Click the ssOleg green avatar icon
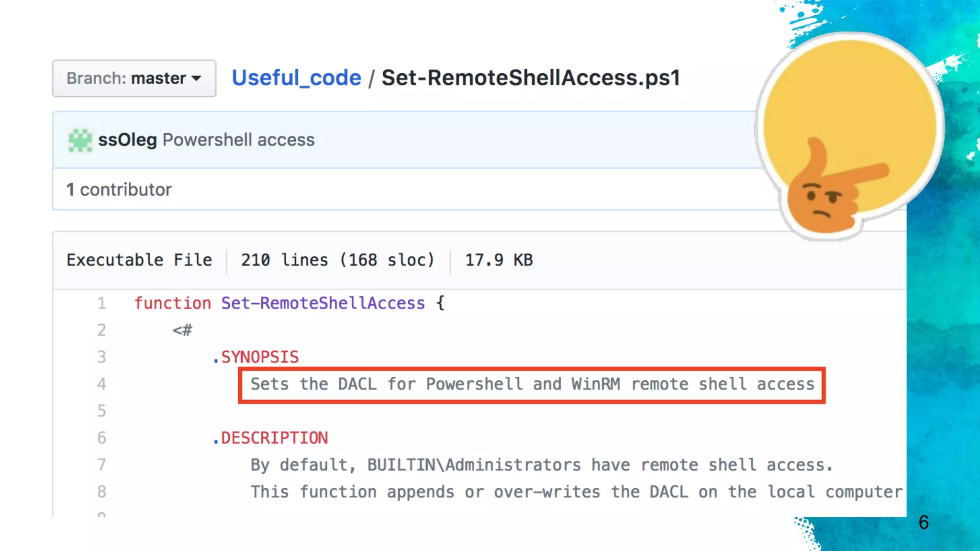The image size is (980, 551). (80, 140)
